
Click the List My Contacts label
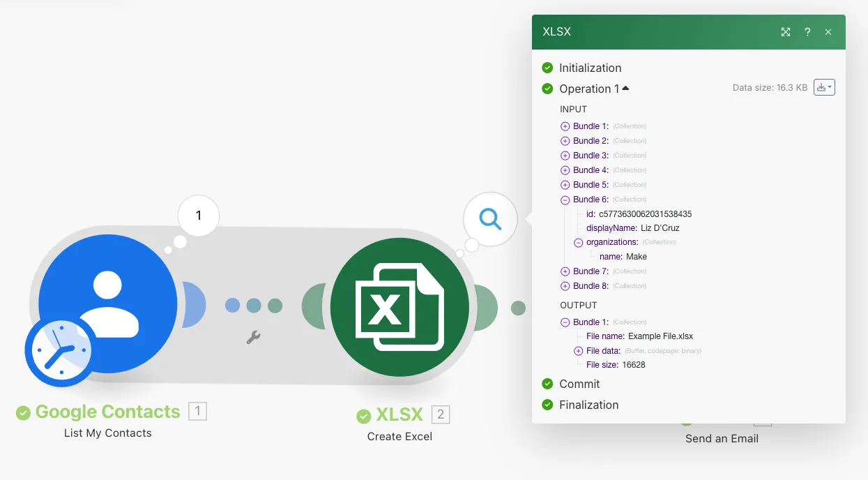click(x=108, y=433)
